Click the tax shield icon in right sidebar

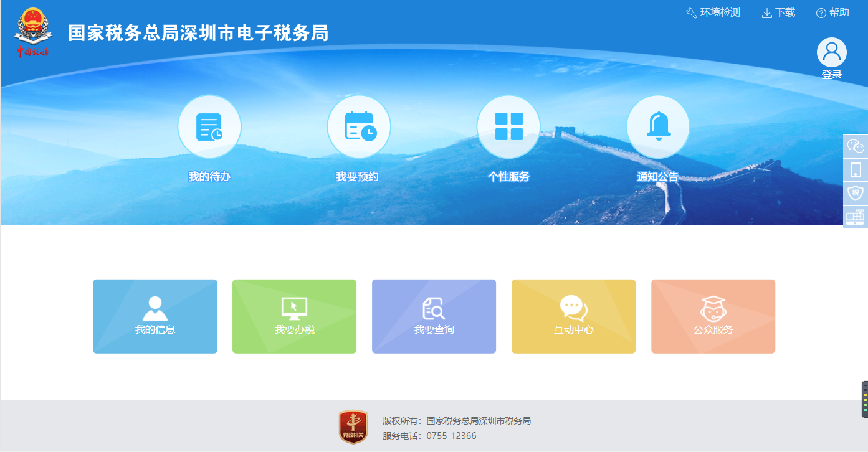[856, 192]
